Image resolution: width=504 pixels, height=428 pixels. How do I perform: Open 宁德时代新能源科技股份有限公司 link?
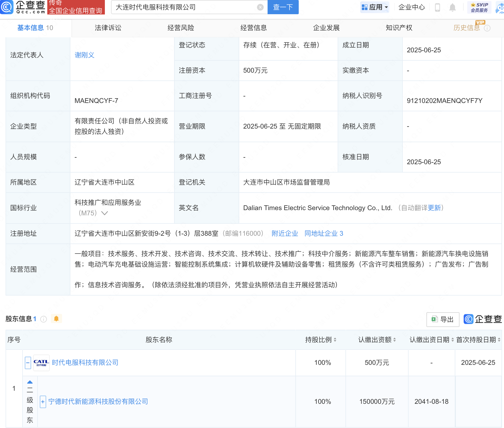[98, 402]
